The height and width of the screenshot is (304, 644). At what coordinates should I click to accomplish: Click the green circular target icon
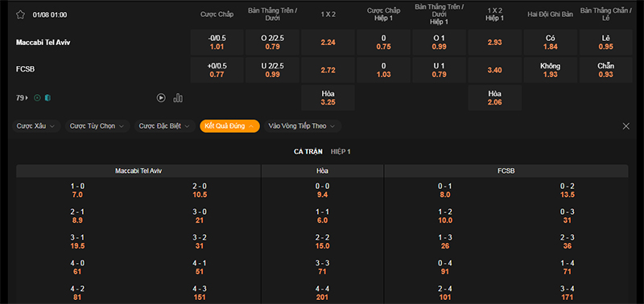37,98
